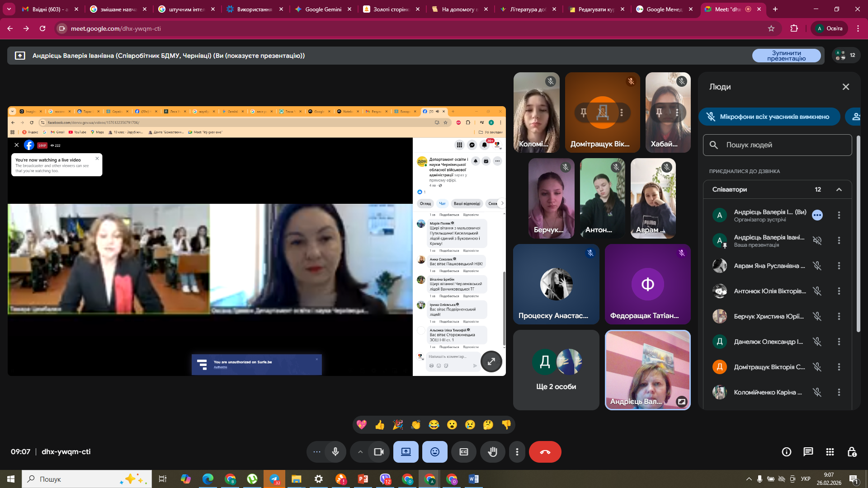Open meeting details info icon
The height and width of the screenshot is (488, 868).
pos(786,452)
